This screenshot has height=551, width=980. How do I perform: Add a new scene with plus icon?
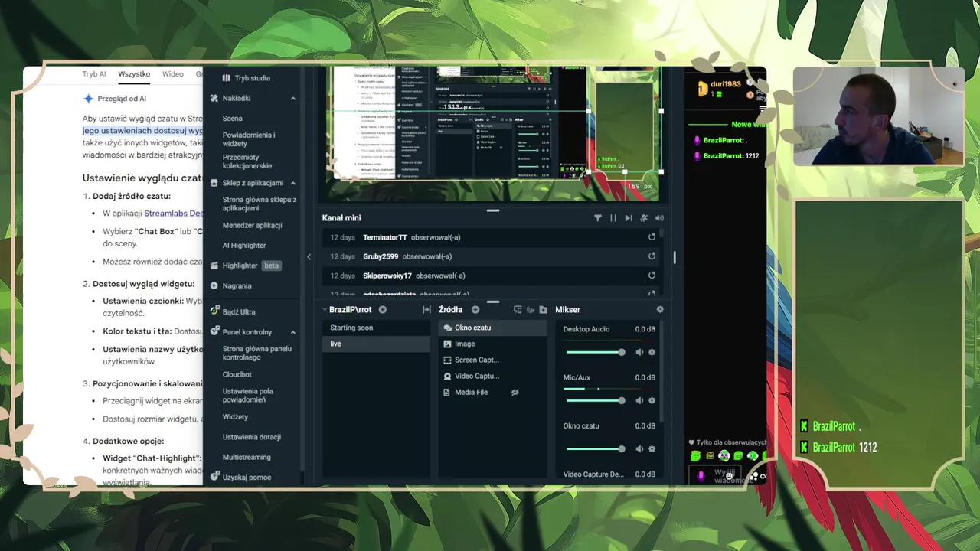click(382, 310)
